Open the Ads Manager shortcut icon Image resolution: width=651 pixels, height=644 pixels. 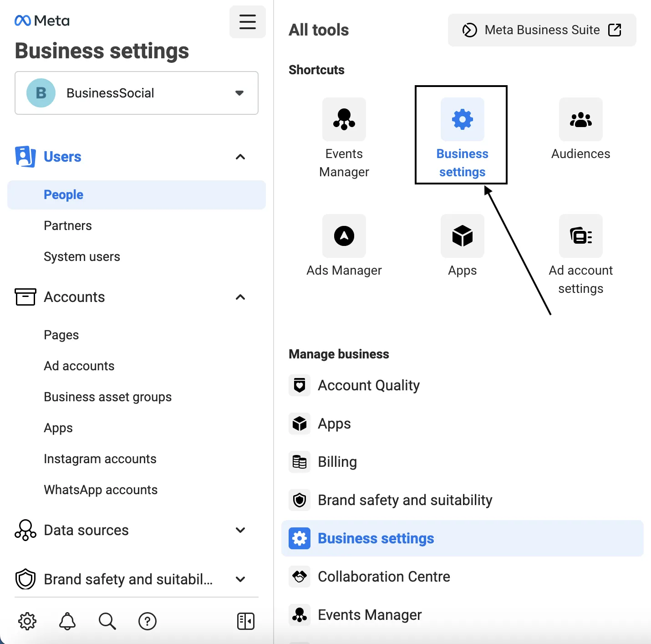click(344, 236)
